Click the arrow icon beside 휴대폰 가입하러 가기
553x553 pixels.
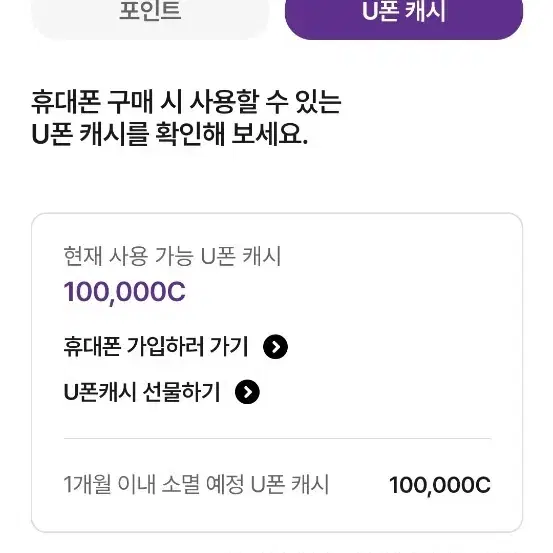coord(275,347)
